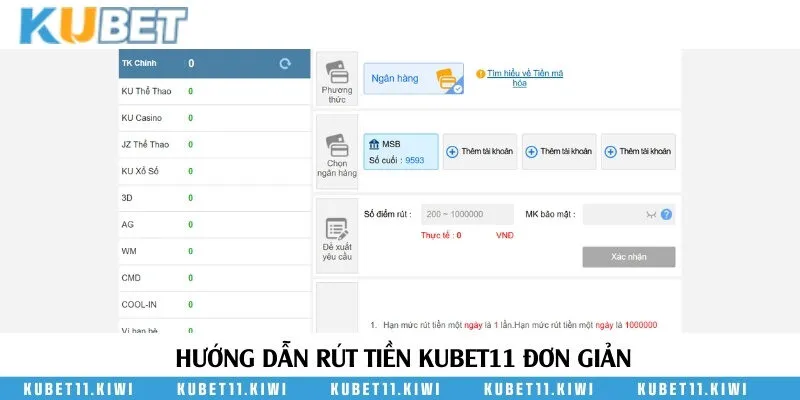Select the MSB bank account ending 9593
This screenshot has width=800, height=400.
(x=400, y=151)
